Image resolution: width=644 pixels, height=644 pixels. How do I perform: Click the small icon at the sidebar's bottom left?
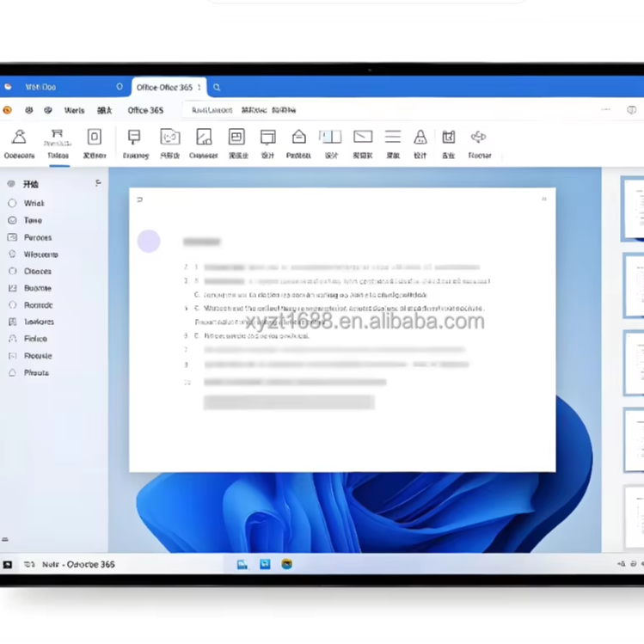(5, 539)
